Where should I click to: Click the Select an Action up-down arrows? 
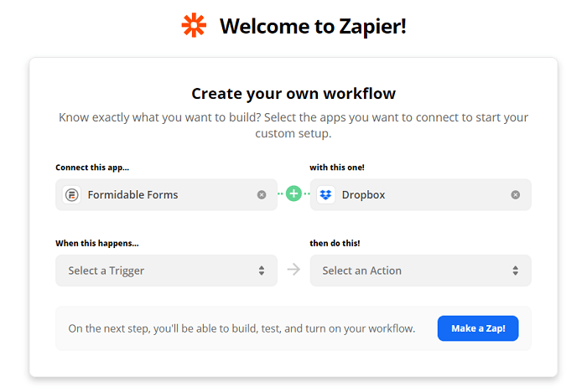pyautogui.click(x=516, y=271)
